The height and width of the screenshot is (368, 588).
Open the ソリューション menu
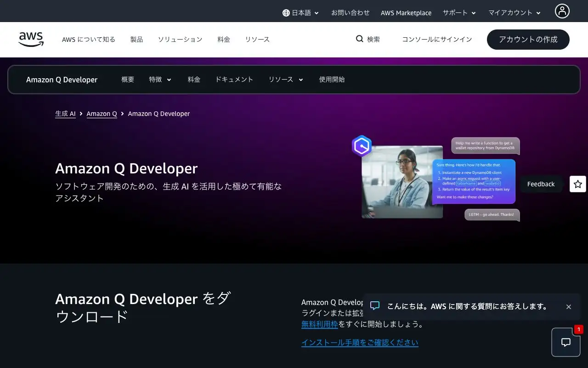(x=180, y=40)
